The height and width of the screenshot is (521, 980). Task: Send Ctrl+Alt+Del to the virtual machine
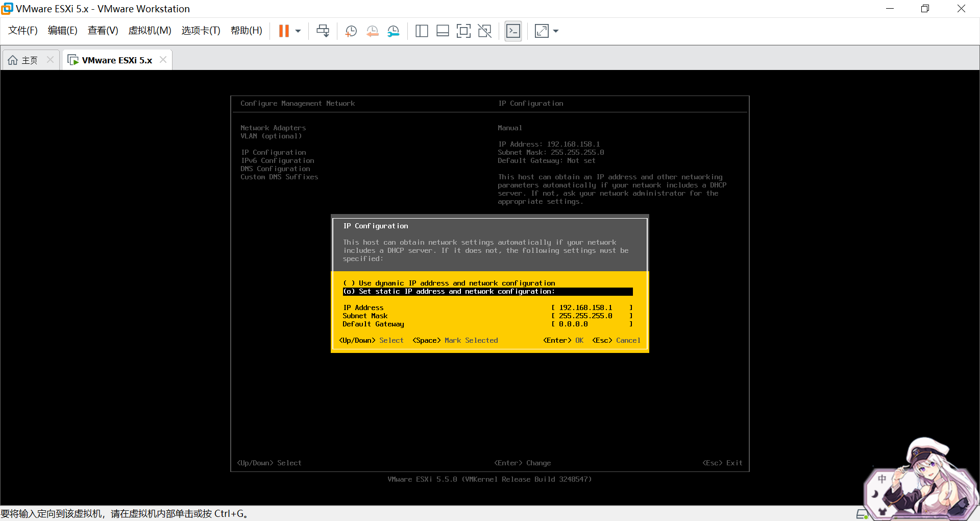[323, 31]
